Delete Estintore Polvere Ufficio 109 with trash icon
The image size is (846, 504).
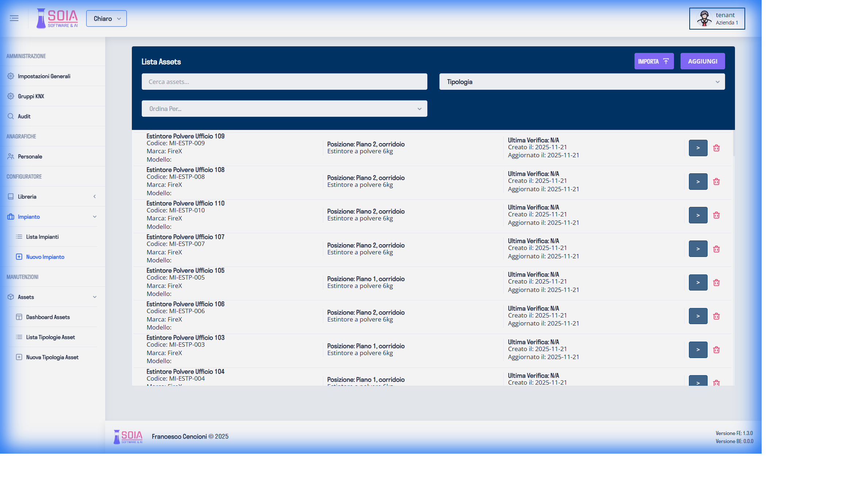(716, 148)
